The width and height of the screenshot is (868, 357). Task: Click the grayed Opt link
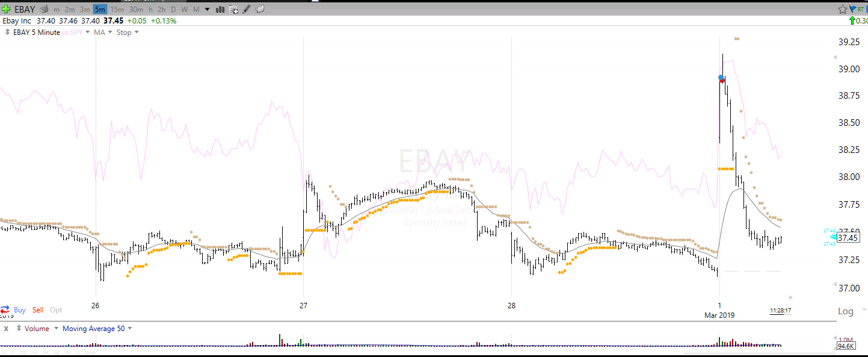pyautogui.click(x=56, y=310)
